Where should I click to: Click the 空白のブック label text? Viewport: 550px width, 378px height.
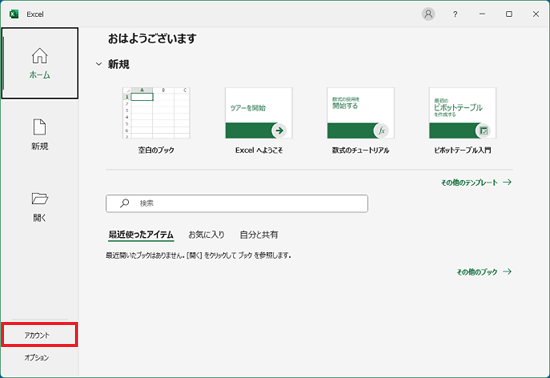pyautogui.click(x=156, y=150)
